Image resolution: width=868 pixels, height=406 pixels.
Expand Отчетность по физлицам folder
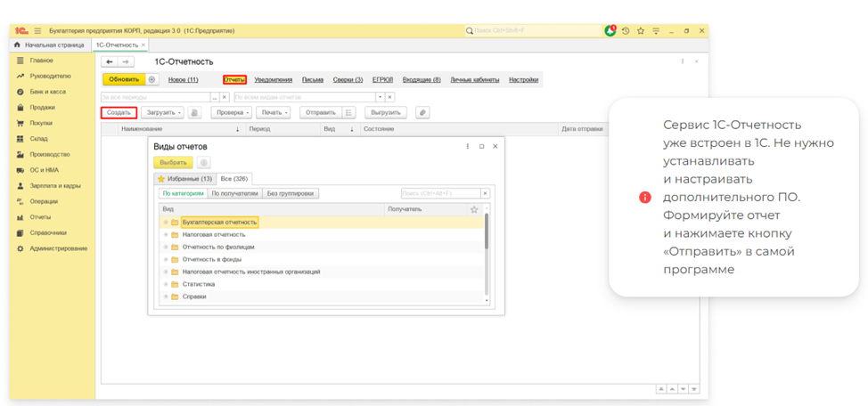(x=165, y=248)
